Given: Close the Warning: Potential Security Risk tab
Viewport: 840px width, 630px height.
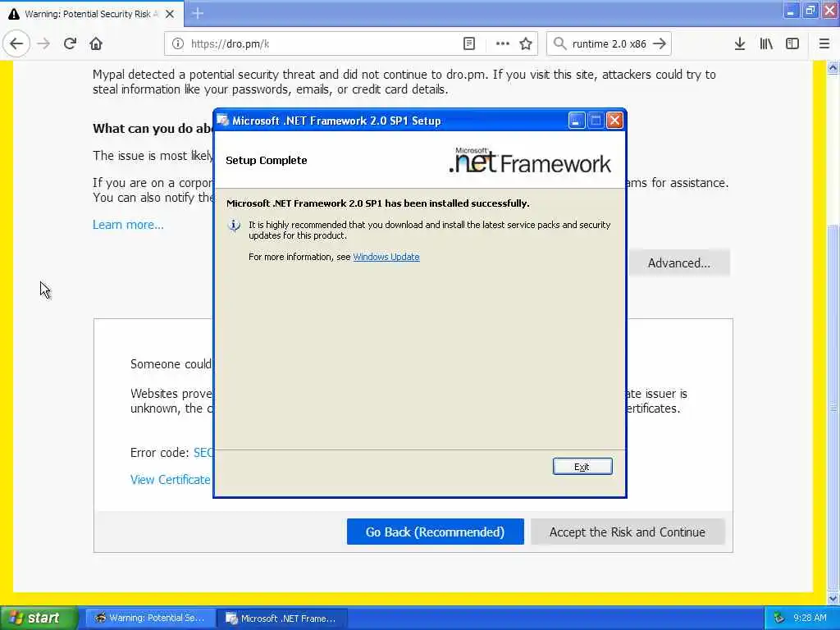Looking at the screenshot, I should [170, 14].
